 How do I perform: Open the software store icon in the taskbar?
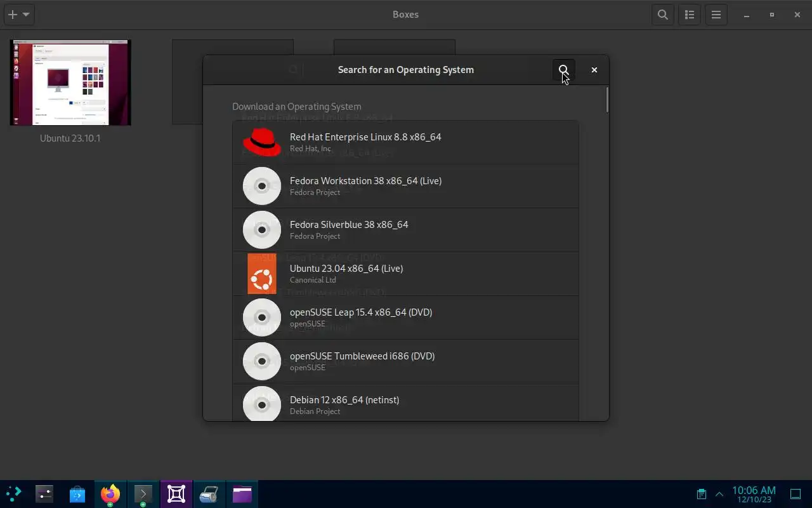[x=77, y=494]
